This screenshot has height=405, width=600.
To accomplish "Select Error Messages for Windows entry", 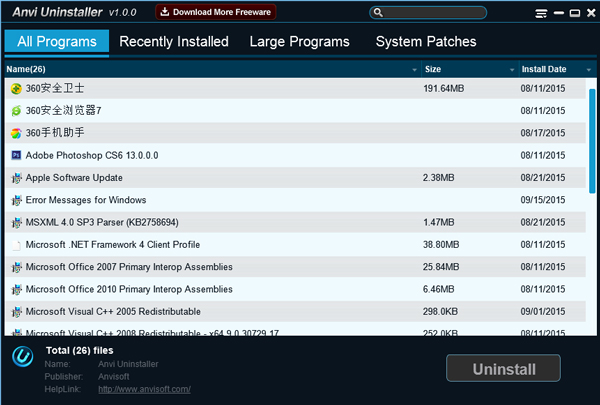I will click(86, 200).
